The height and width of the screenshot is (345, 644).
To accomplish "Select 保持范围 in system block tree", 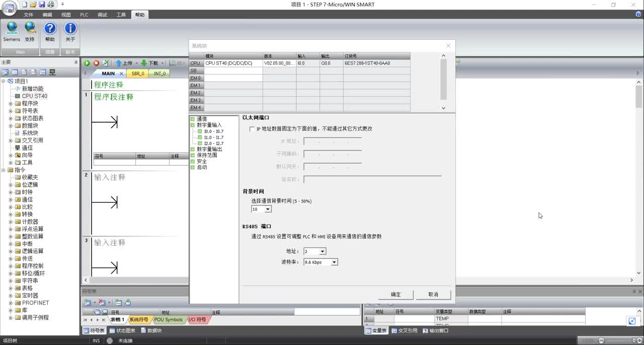I will (x=207, y=155).
